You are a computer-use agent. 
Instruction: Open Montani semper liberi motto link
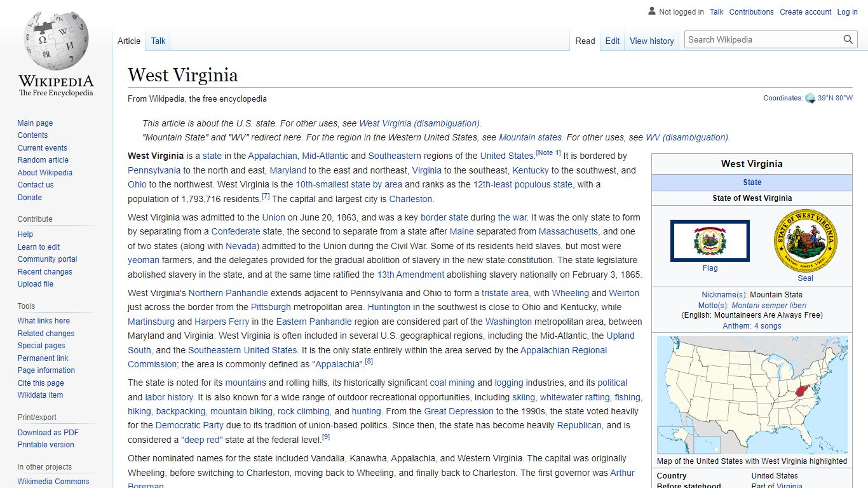pos(769,305)
